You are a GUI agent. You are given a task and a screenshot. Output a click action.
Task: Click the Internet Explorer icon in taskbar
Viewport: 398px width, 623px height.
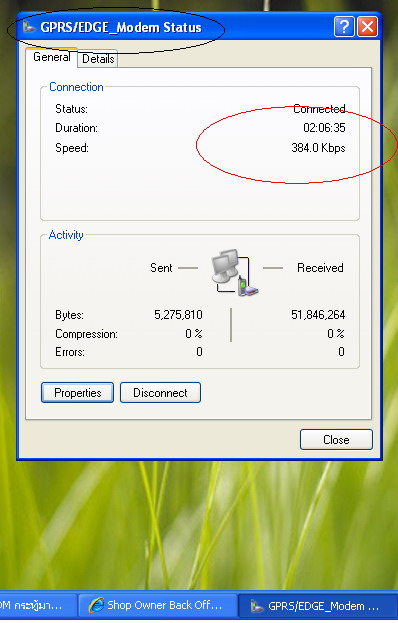tap(96, 605)
